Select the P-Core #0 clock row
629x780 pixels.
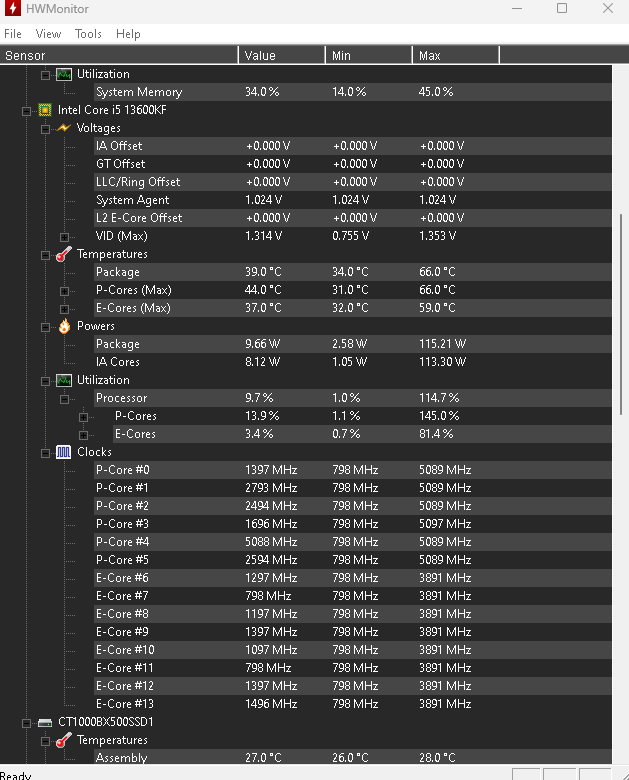pos(353,470)
